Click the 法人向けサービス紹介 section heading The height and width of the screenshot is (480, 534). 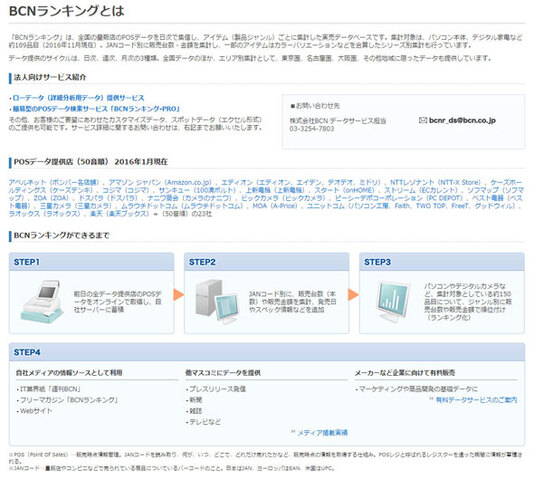coord(50,77)
